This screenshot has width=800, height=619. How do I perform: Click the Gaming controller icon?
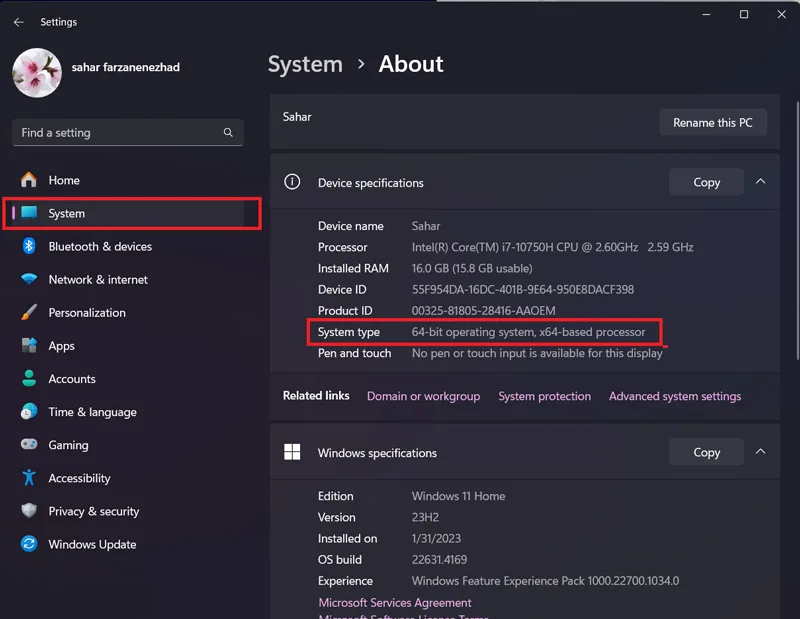click(x=29, y=444)
